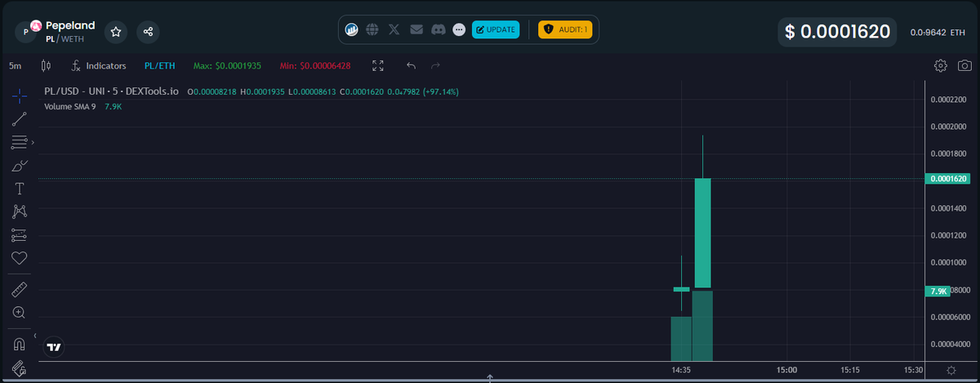980x383 pixels.
Task: Open the token website via the globe icon
Action: [x=372, y=29]
